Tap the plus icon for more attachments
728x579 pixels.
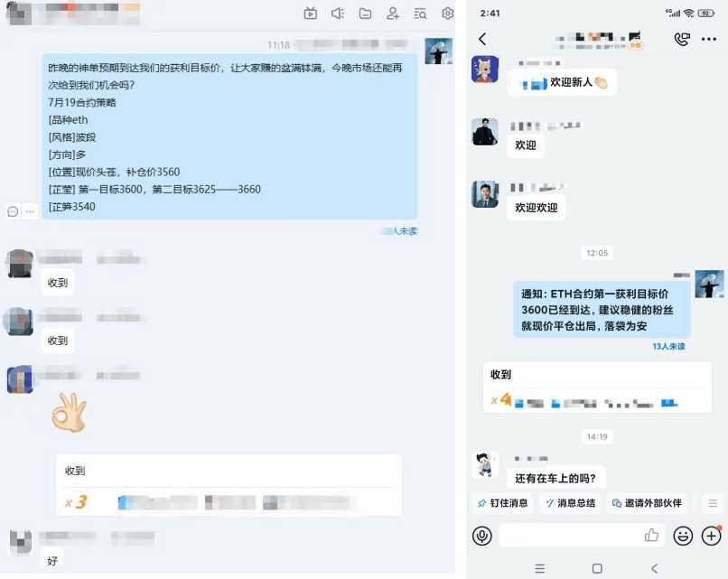point(711,536)
